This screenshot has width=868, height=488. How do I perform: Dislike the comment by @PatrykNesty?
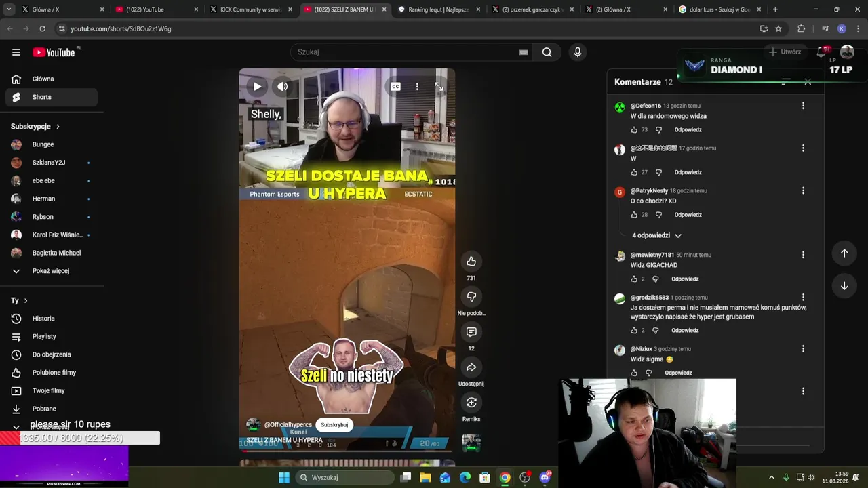point(658,215)
